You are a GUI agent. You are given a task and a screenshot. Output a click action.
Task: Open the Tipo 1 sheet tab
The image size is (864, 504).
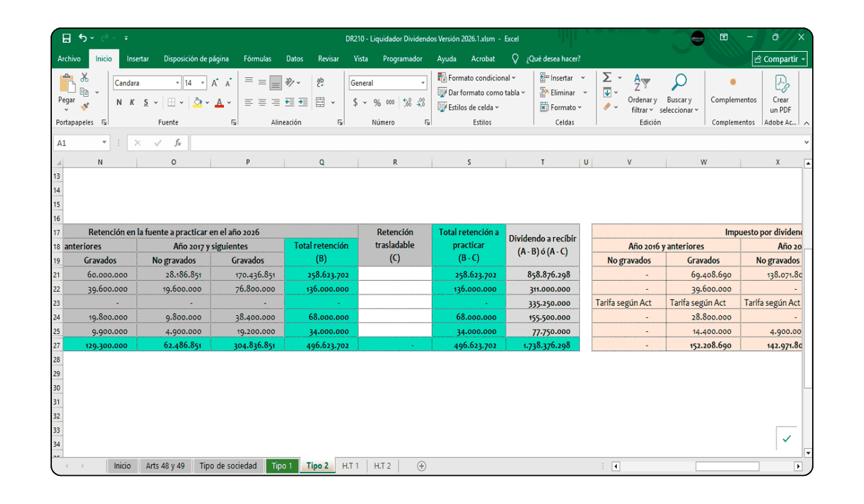282,466
